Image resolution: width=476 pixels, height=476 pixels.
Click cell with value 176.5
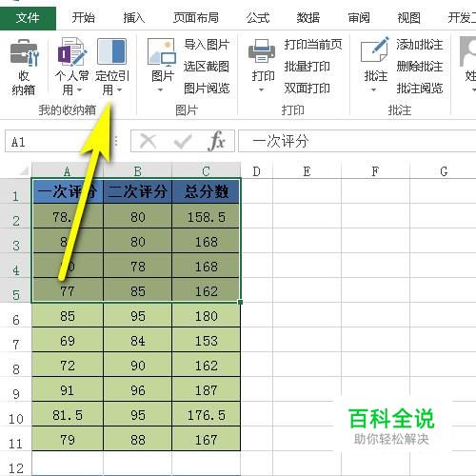tap(206, 414)
